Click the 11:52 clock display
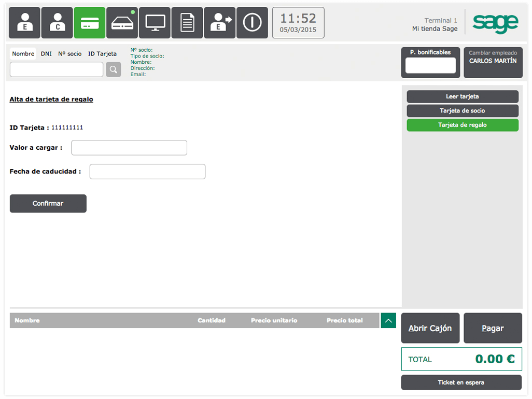 click(x=298, y=23)
